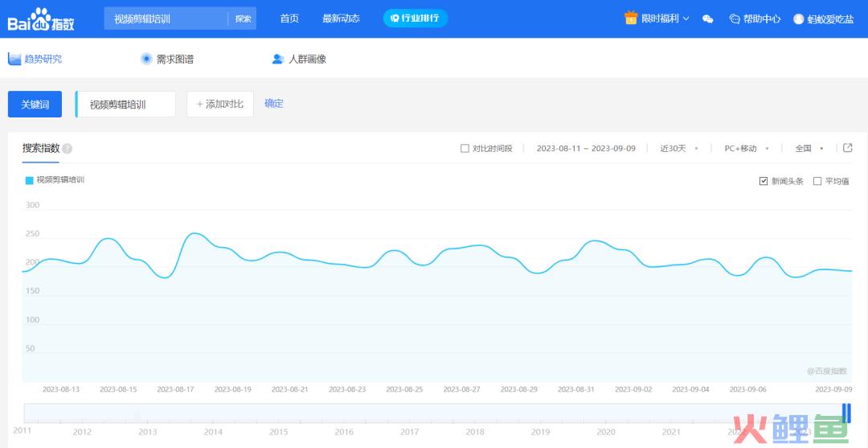Click the 250 y-axis value label
868x448 pixels.
33,234
